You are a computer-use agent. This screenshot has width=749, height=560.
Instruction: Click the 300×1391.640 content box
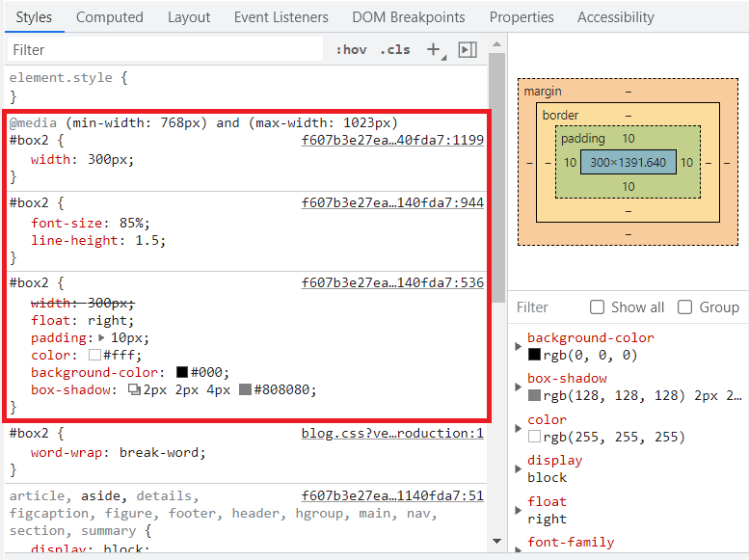(629, 163)
